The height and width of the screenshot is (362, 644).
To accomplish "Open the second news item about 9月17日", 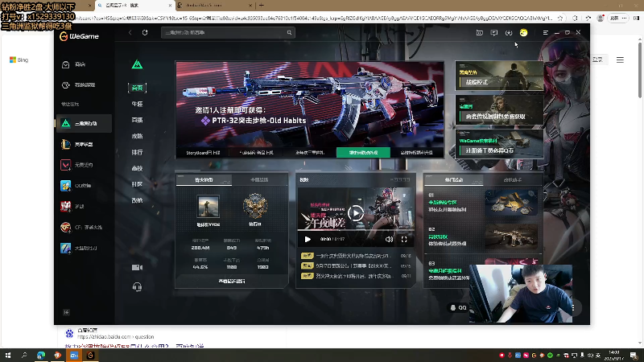I will [x=356, y=266].
